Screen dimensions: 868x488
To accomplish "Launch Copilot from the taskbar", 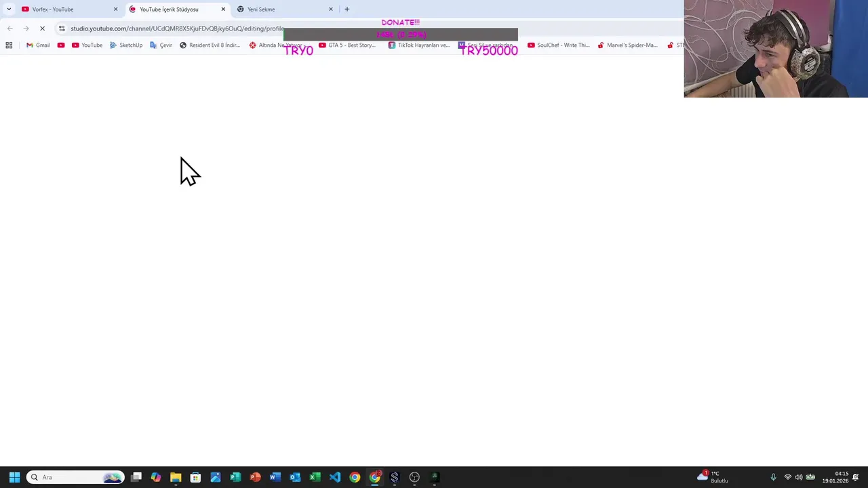I will tap(156, 477).
